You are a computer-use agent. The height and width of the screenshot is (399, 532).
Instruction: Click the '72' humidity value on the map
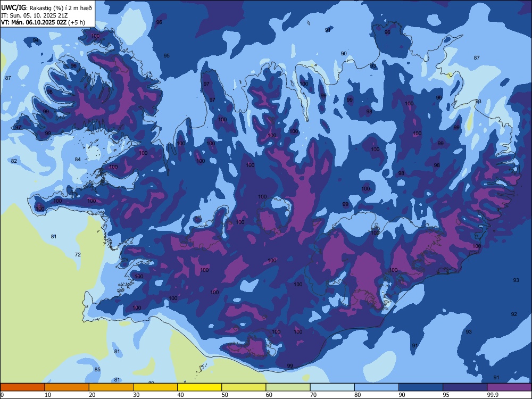pyautogui.click(x=78, y=254)
